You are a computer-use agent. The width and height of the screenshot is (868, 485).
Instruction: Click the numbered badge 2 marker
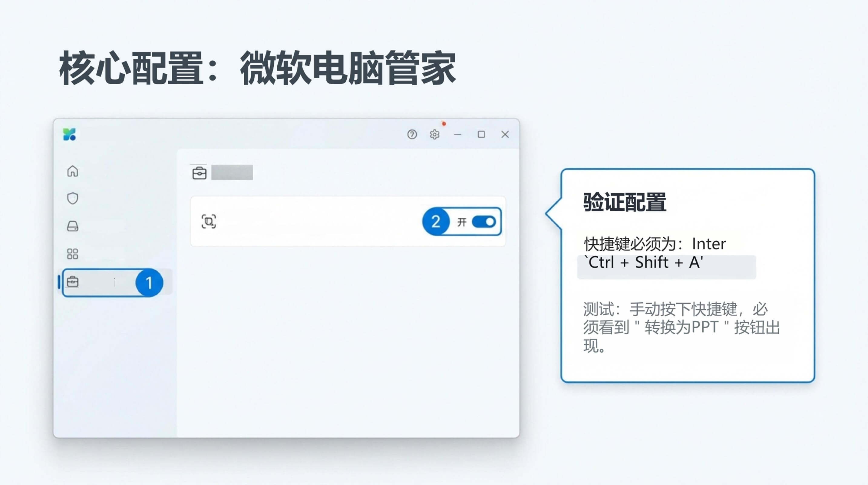(436, 222)
